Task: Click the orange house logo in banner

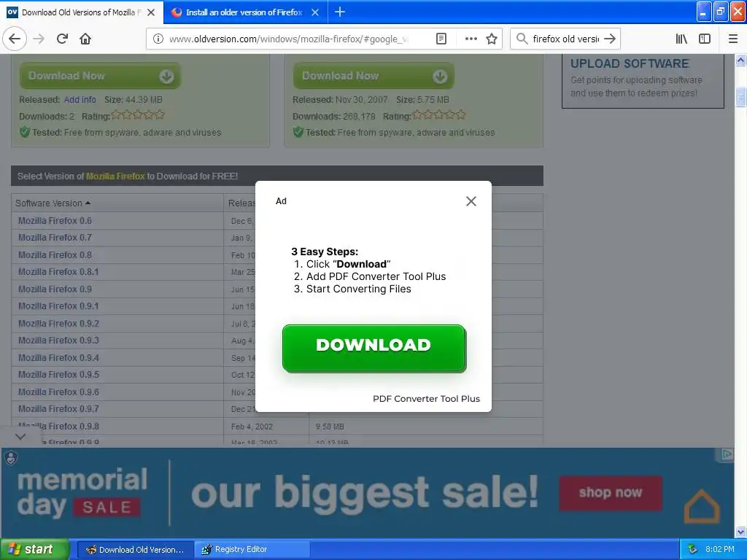Action: coord(702,506)
